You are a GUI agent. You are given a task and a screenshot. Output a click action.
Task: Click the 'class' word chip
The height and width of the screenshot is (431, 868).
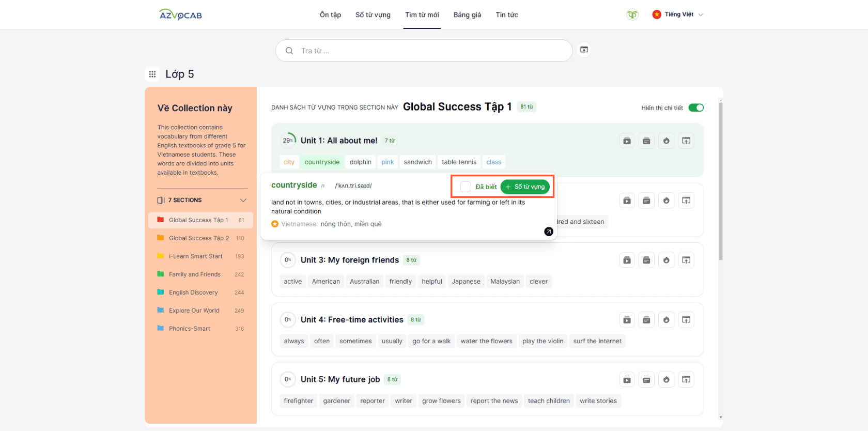pos(493,162)
